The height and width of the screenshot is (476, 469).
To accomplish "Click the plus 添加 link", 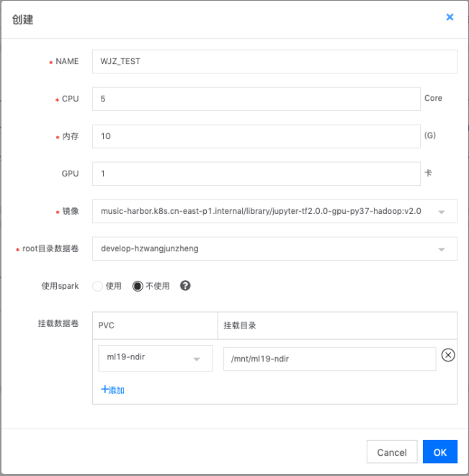I will [x=113, y=390].
